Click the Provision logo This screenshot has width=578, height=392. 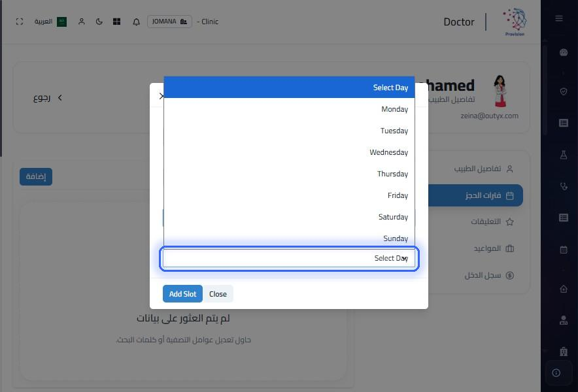tap(515, 22)
